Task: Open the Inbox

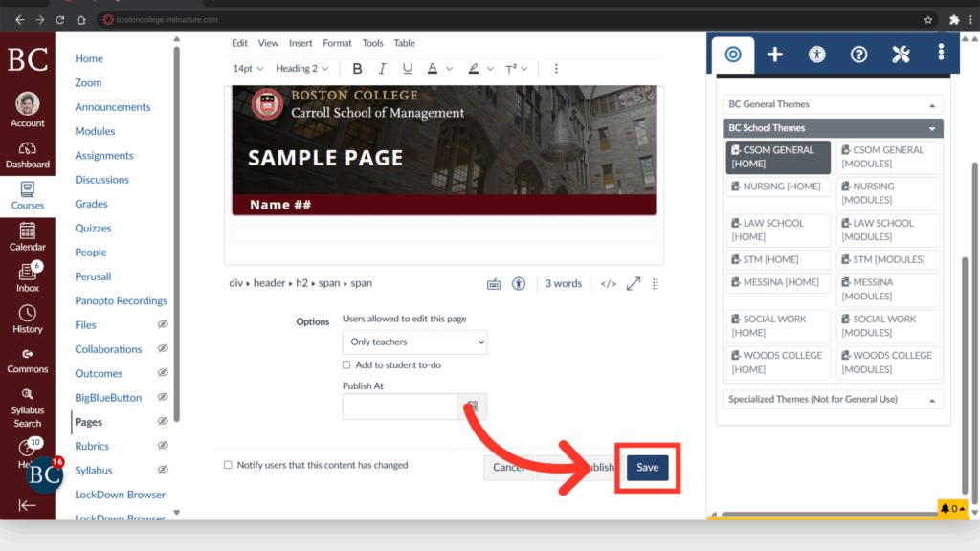Action: pyautogui.click(x=28, y=278)
